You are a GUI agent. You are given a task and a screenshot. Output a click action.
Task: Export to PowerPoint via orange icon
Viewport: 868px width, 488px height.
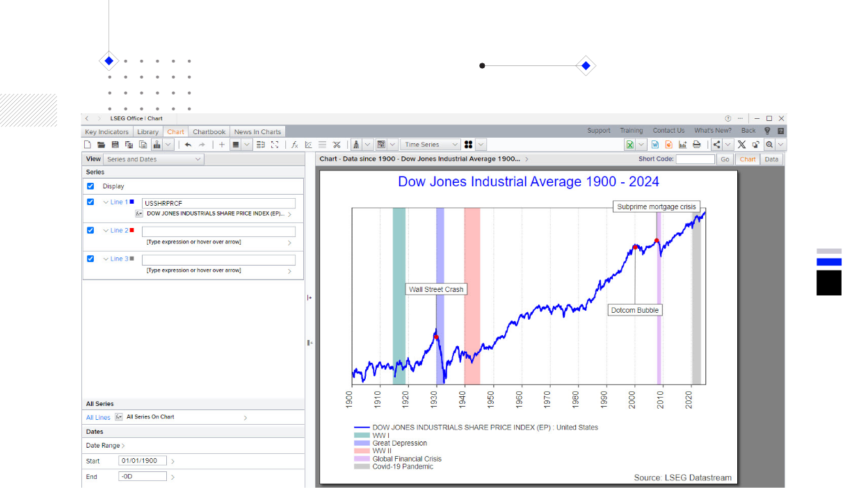(x=668, y=145)
